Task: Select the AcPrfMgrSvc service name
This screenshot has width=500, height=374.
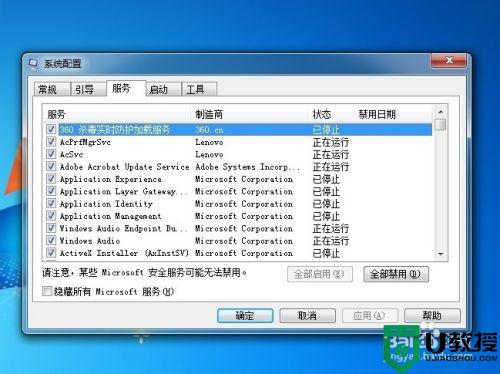Action: (85, 142)
